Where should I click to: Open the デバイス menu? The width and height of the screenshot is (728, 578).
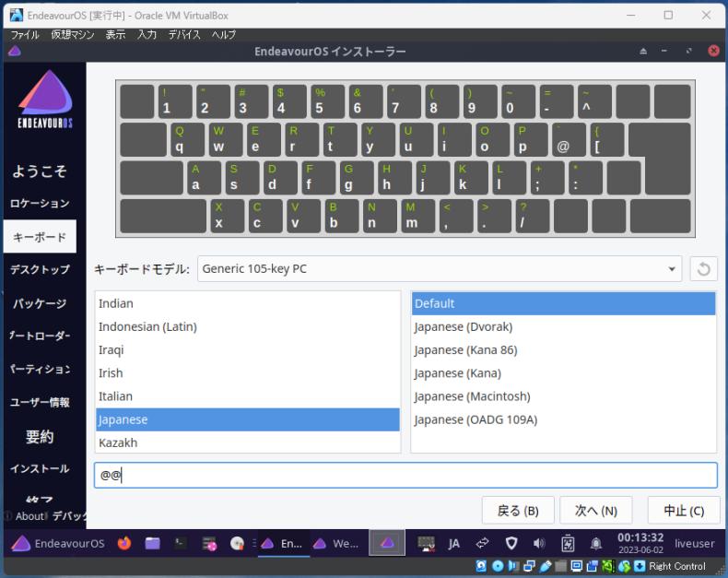pyautogui.click(x=184, y=35)
